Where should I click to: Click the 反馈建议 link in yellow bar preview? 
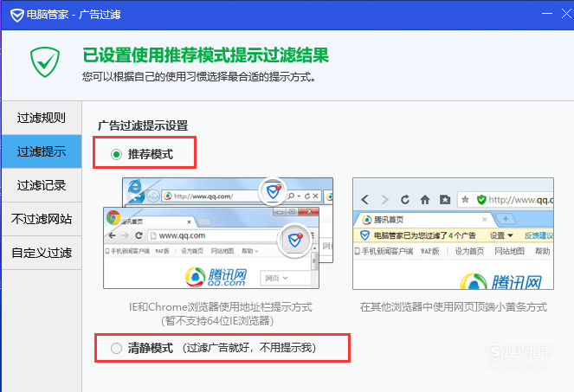(539, 235)
